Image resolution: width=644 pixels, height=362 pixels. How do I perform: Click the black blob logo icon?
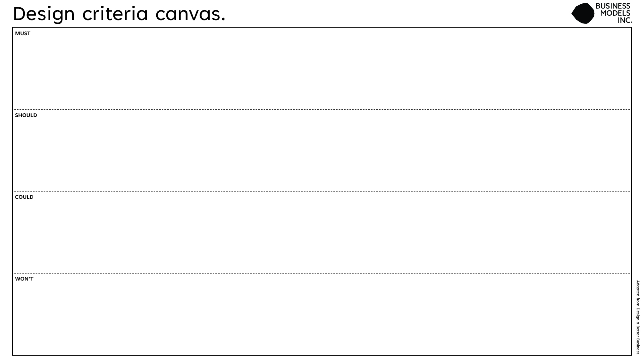click(583, 13)
